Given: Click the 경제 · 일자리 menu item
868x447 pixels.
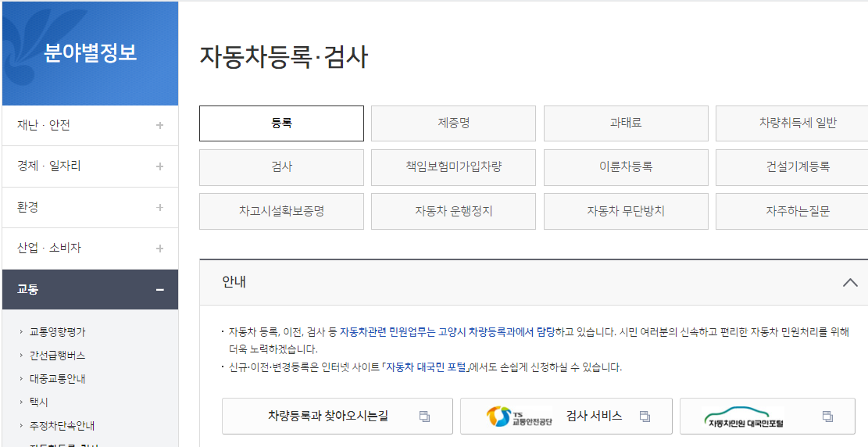Looking at the screenshot, I should pos(90,166).
